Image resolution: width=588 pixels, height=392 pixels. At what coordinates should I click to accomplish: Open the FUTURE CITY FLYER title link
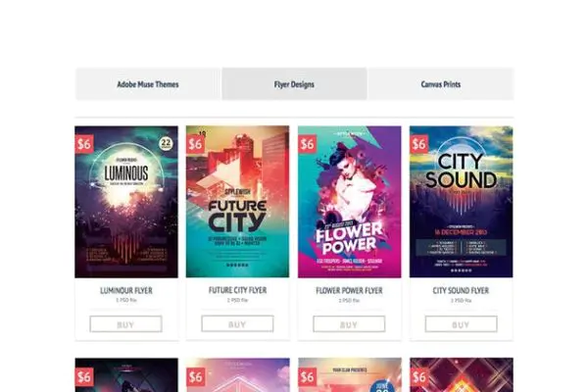point(237,290)
